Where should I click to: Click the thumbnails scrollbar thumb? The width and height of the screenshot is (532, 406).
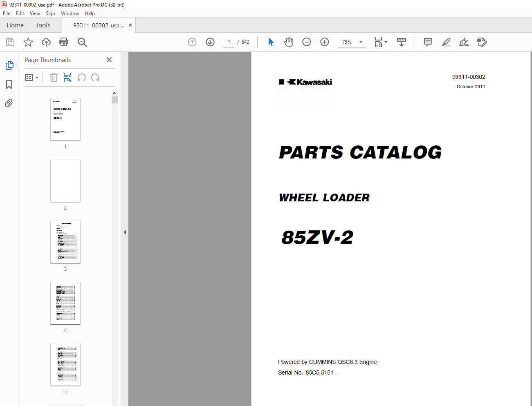(114, 100)
